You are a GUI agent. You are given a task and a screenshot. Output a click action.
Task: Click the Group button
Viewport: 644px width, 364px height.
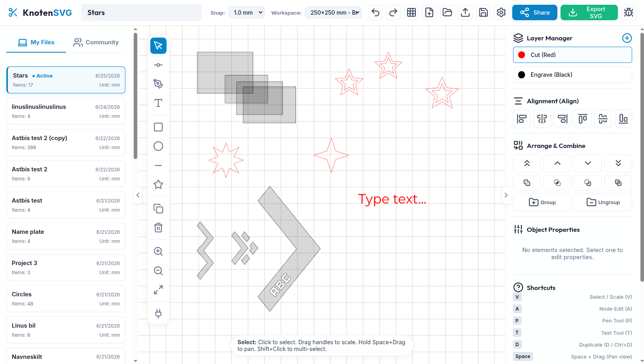542,202
